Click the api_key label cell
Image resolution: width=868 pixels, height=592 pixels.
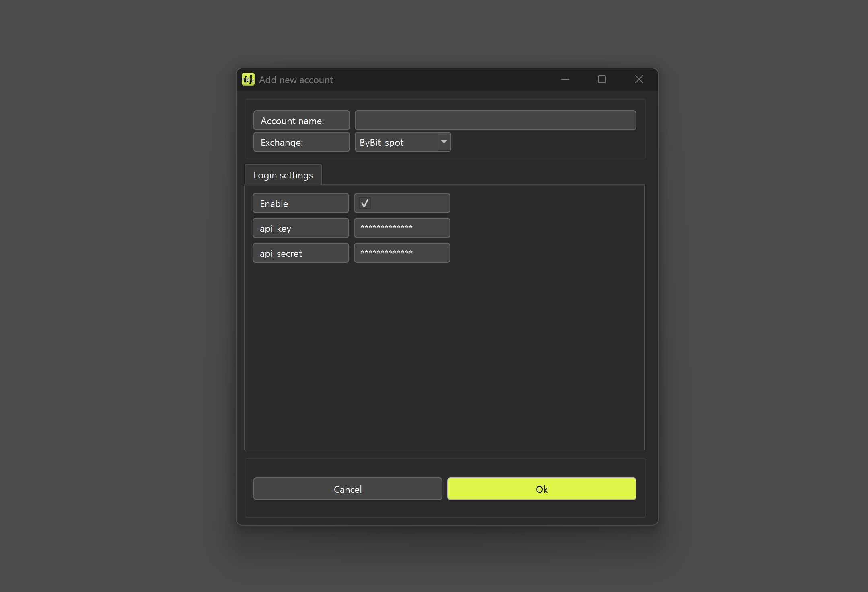300,228
